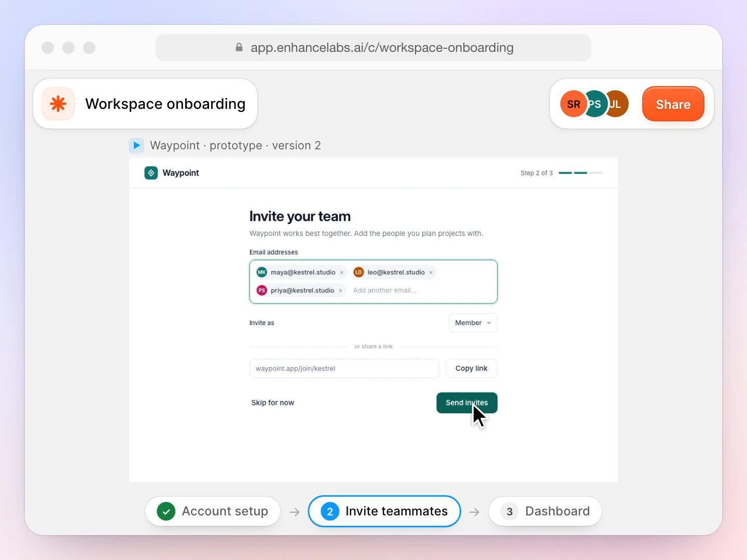747x560 pixels.
Task: Click Skip for now link
Action: click(273, 403)
